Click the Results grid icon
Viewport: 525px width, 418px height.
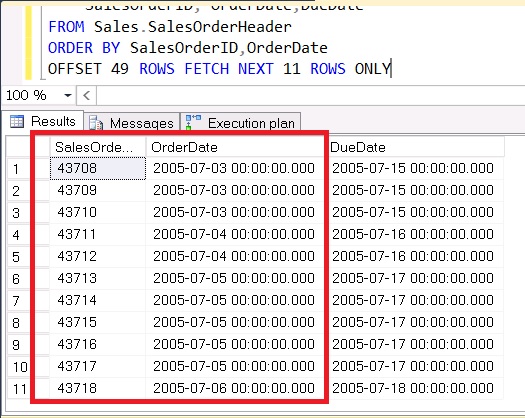click(x=17, y=121)
